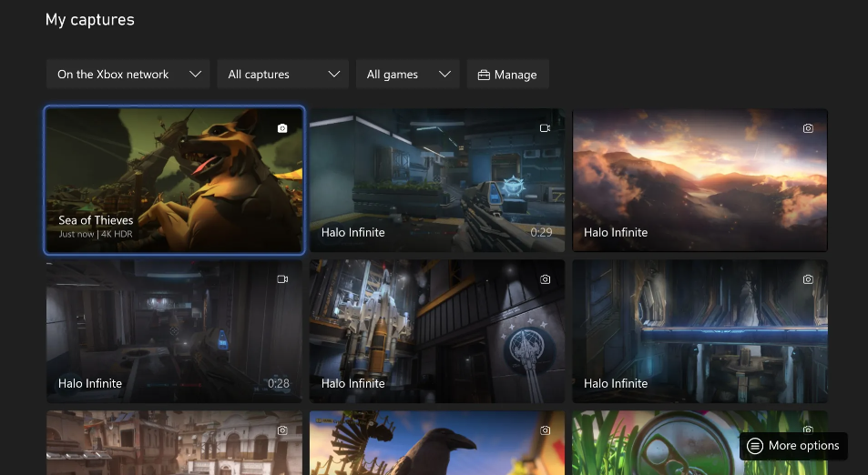The image size is (868, 475).
Task: Open the Halo Infinite 0:28 video clip
Action: 174,331
